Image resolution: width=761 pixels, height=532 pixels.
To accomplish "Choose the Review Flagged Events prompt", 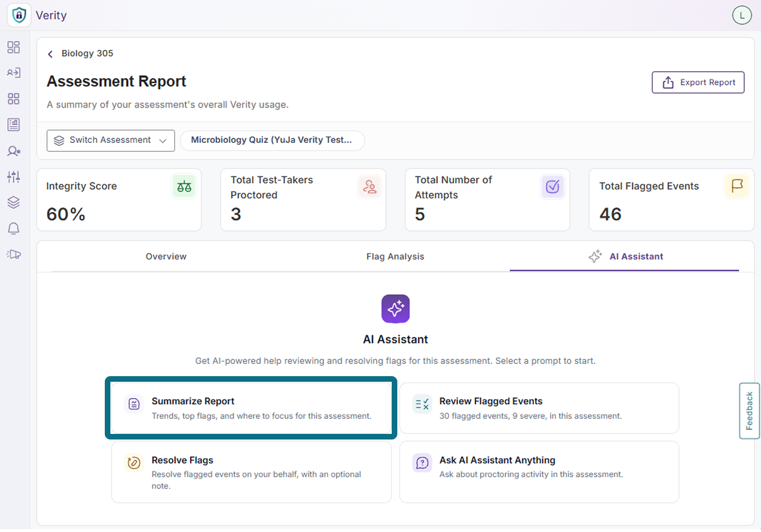I will coord(539,408).
